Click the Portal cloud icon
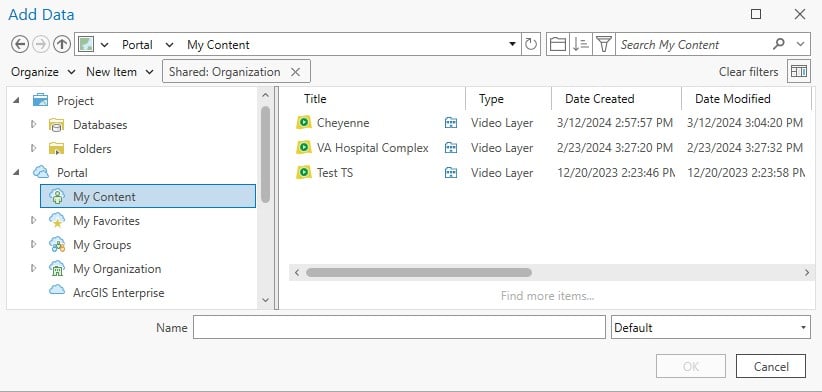822x392 pixels. tap(41, 172)
